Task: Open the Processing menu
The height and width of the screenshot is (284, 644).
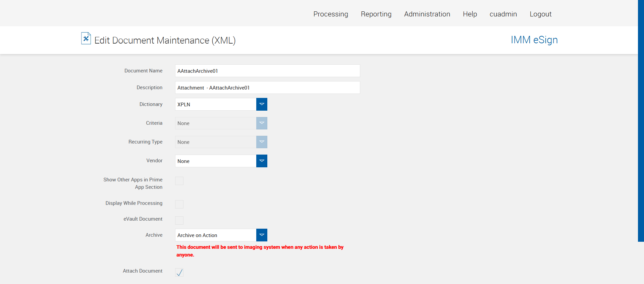Action: [331, 14]
